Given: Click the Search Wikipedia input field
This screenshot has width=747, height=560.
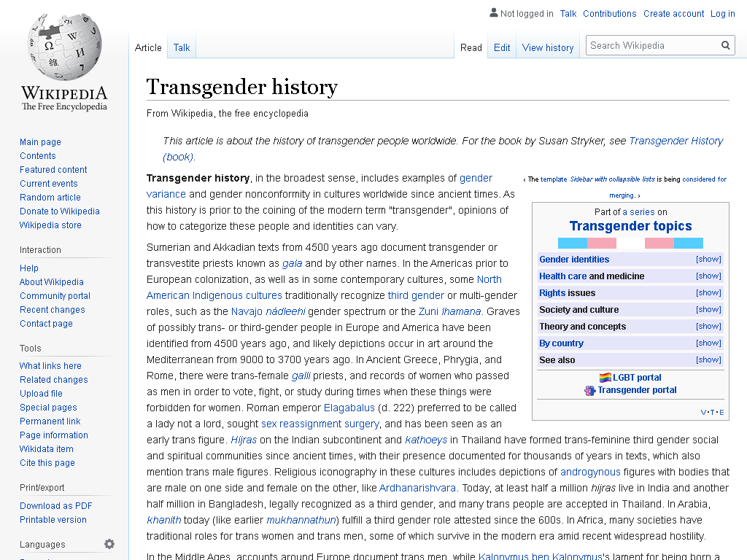Looking at the screenshot, I should (x=653, y=46).
